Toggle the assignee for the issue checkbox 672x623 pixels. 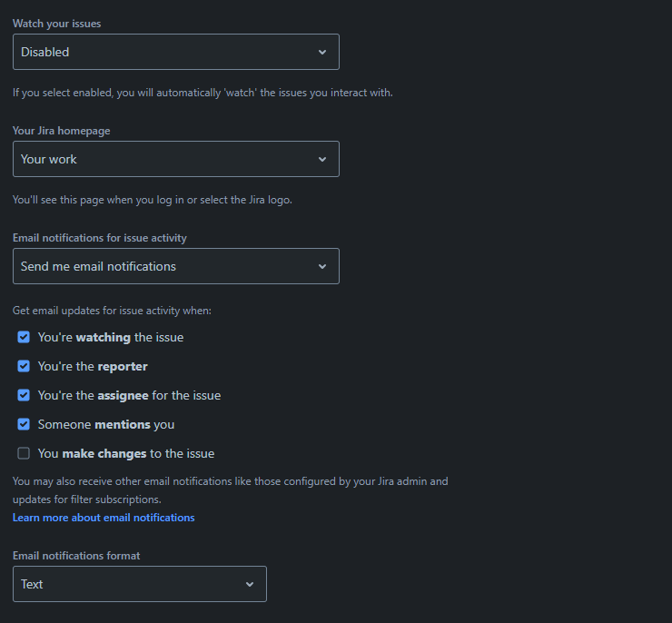24,395
